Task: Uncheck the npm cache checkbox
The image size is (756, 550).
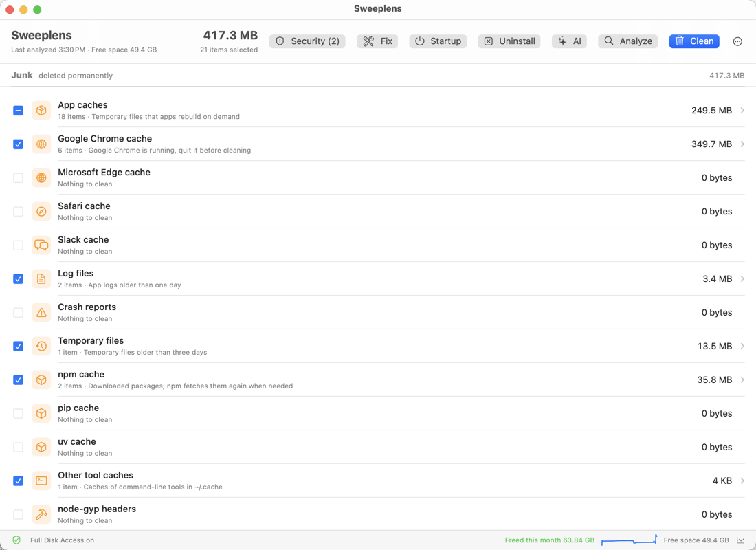Action: (x=18, y=379)
